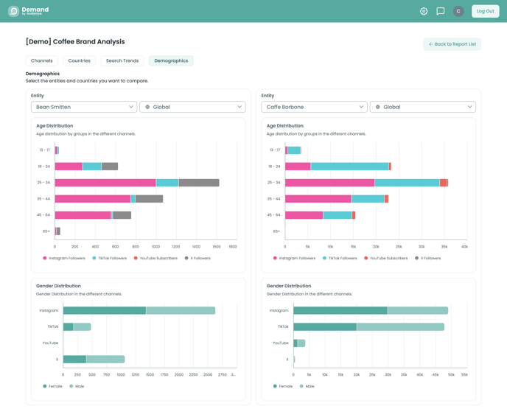The height and width of the screenshot is (420, 507).
Task: Click Bean Smitten X male gender bar
Action: (x=105, y=360)
